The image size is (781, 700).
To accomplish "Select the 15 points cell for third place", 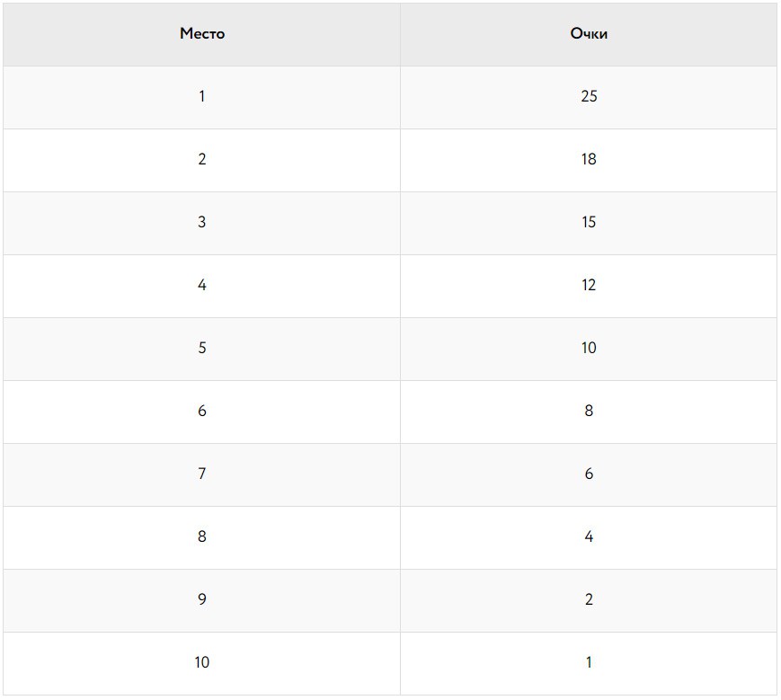I will (x=589, y=222).
